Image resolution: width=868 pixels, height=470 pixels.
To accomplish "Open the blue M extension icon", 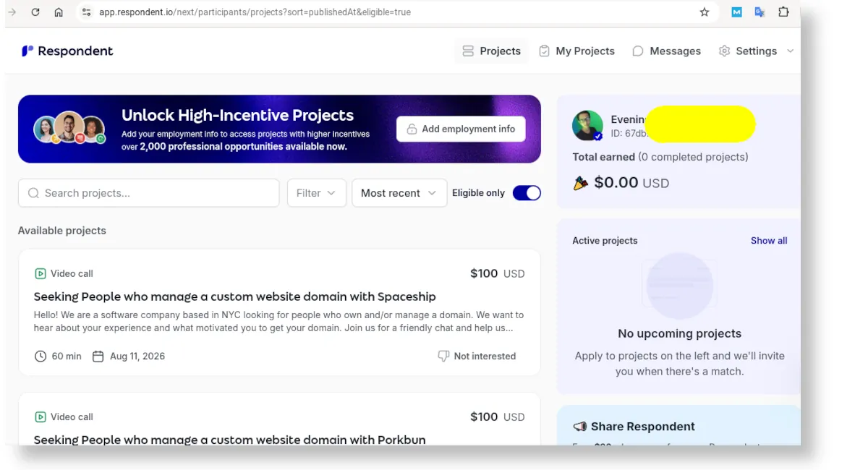I will point(736,12).
